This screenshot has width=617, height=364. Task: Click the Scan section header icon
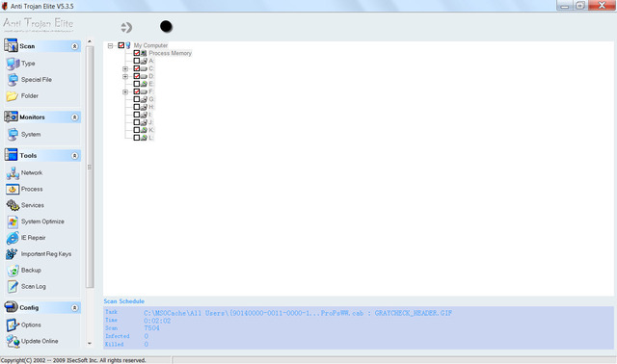click(11, 45)
